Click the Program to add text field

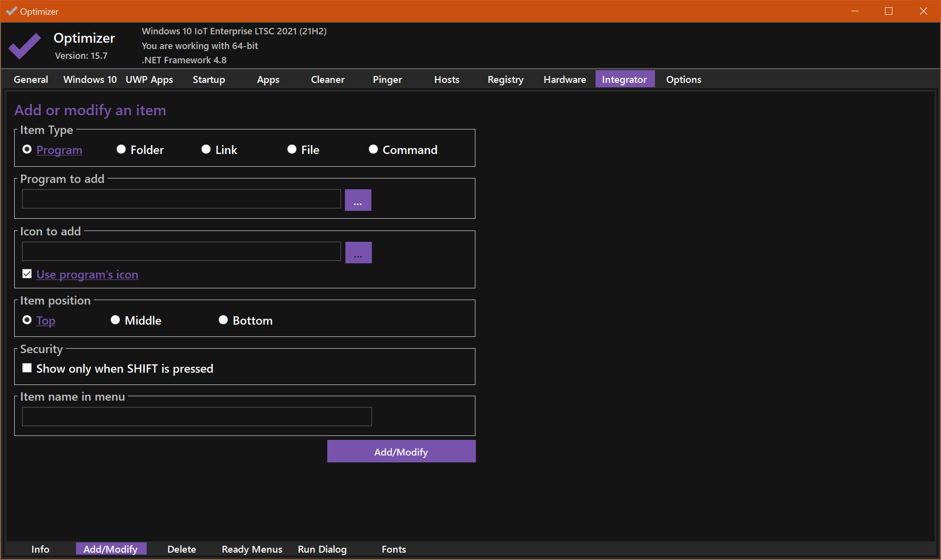tap(181, 199)
